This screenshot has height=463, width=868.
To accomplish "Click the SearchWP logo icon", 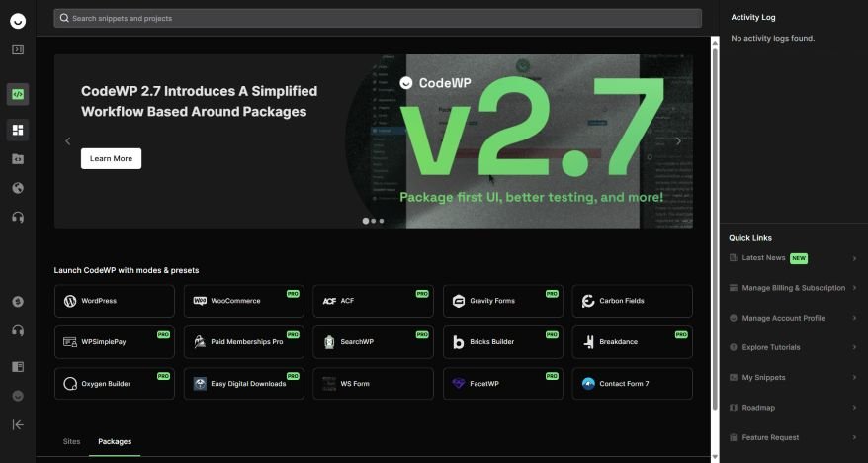I will point(329,342).
